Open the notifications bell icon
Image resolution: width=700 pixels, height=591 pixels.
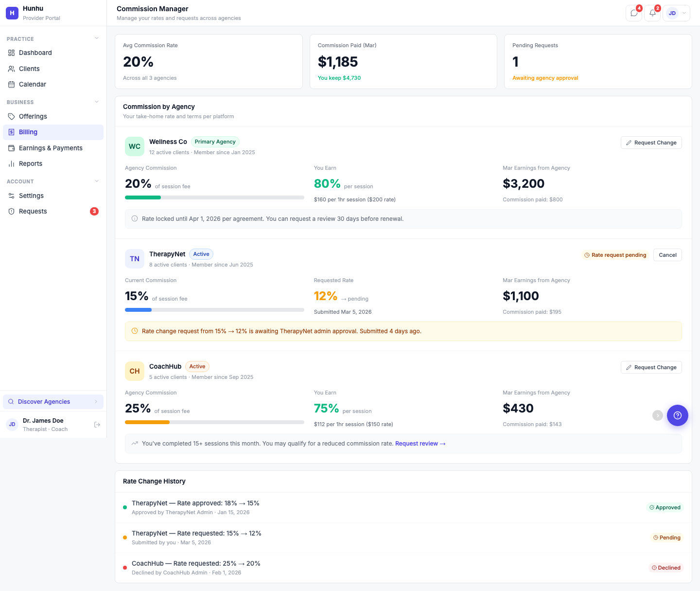pos(652,13)
